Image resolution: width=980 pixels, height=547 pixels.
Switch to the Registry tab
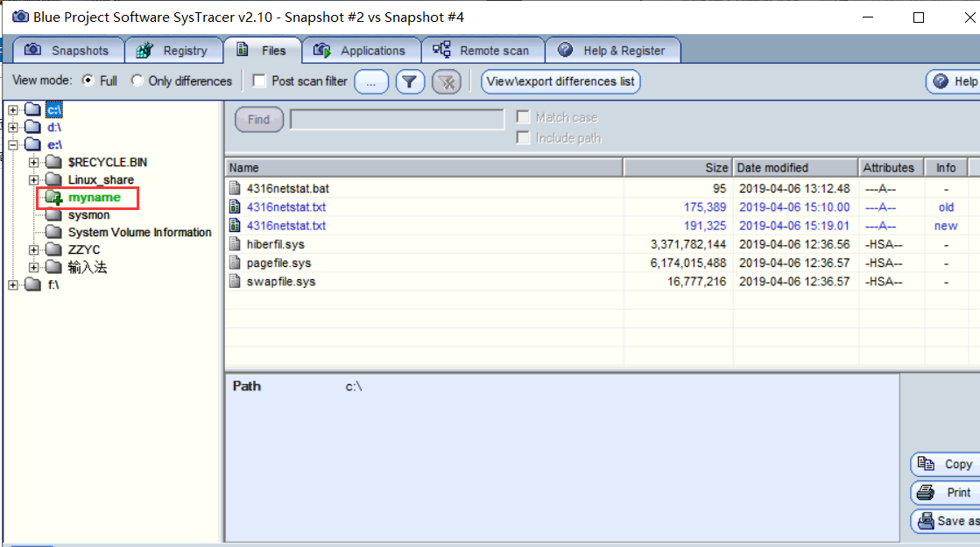click(173, 51)
